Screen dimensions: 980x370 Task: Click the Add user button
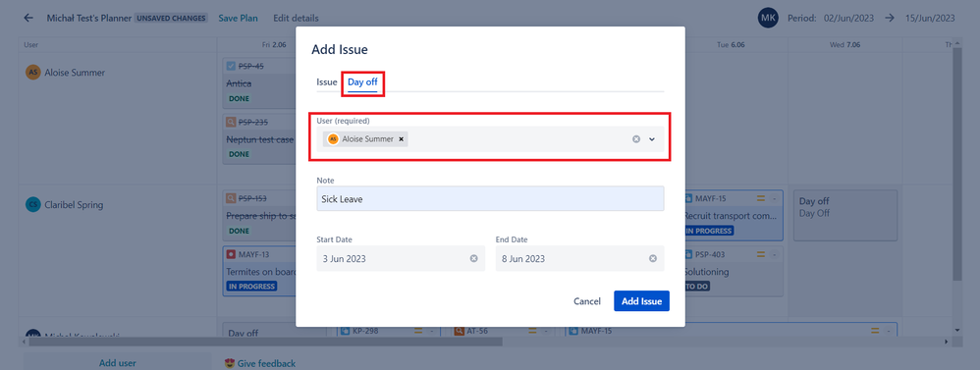pyautogui.click(x=118, y=363)
